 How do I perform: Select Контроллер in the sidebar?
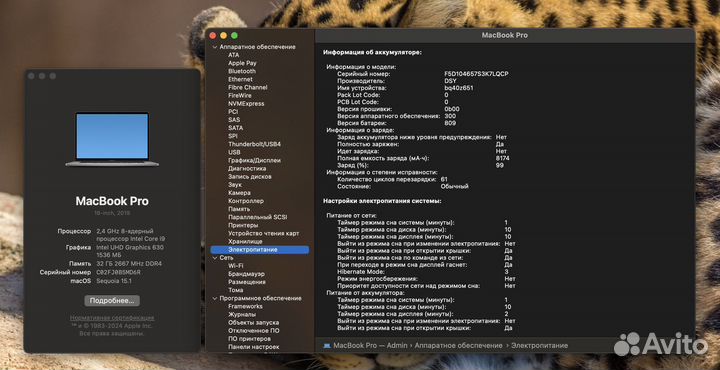tap(246, 201)
